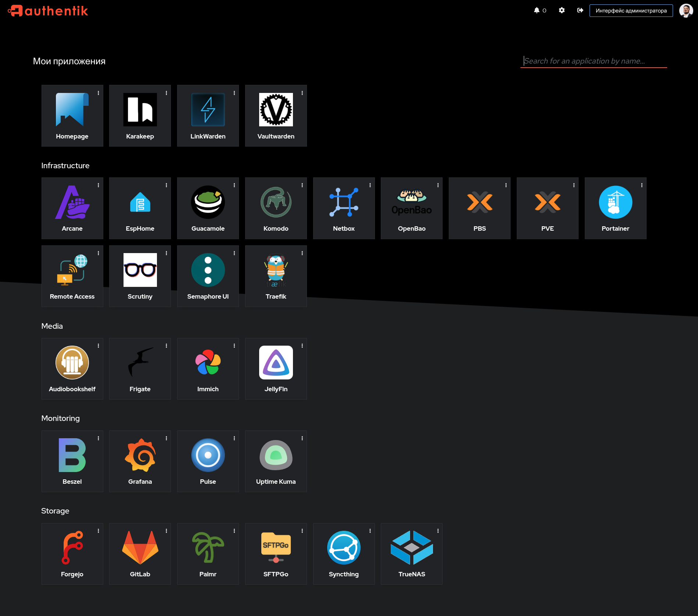Click the Интерфейс администратора button
The width and height of the screenshot is (698, 616).
pyautogui.click(x=631, y=11)
